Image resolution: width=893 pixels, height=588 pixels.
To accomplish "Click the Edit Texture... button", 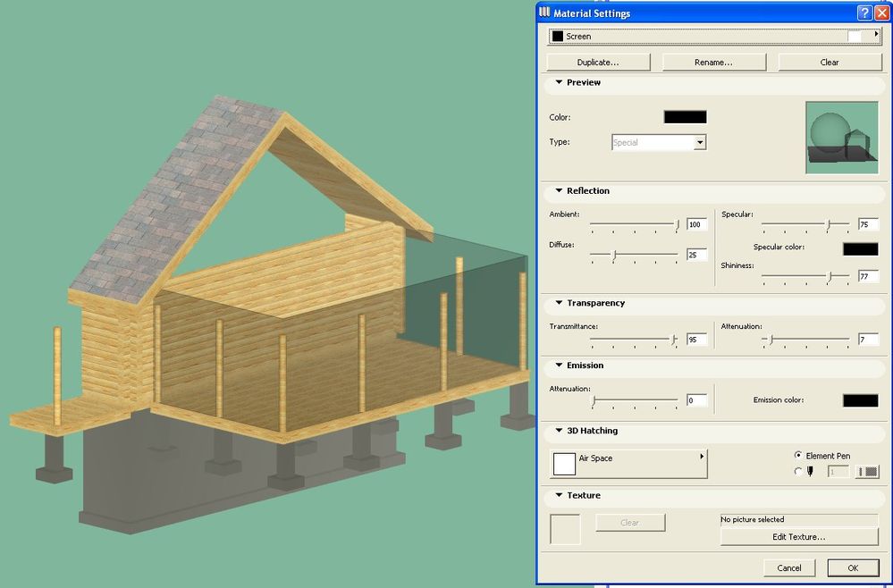I will click(x=799, y=537).
